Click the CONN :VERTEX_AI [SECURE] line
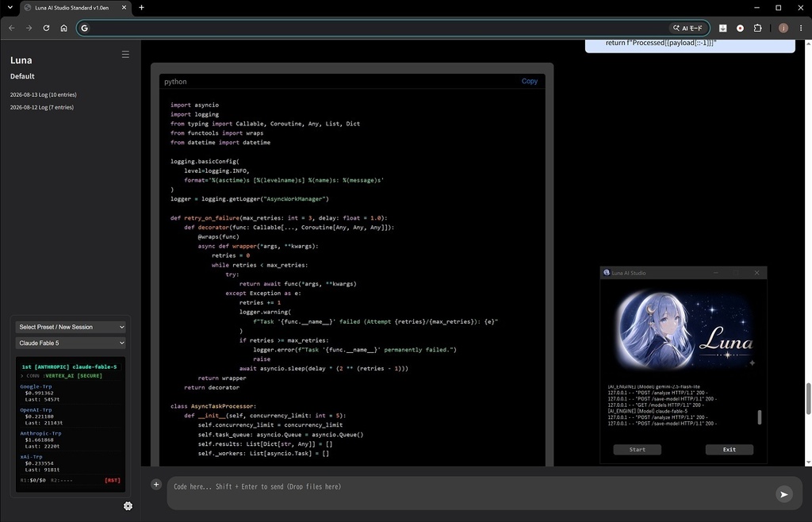Image resolution: width=812 pixels, height=522 pixels. (x=61, y=376)
